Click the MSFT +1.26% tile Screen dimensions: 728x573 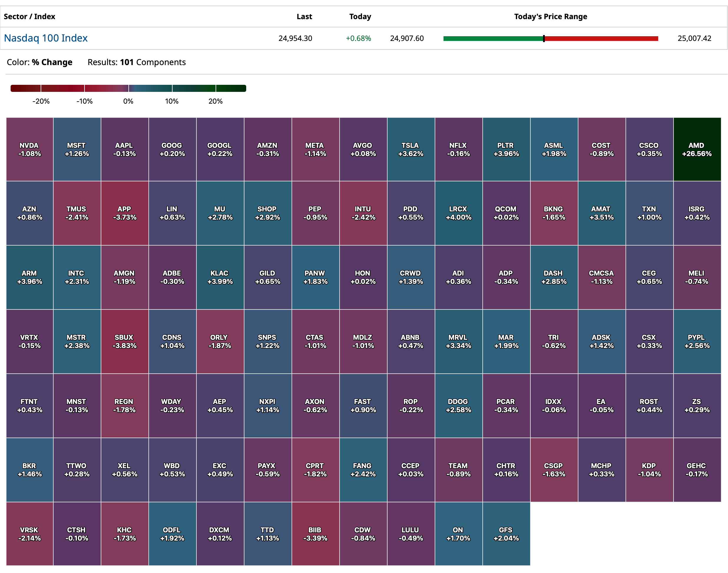tap(77, 149)
